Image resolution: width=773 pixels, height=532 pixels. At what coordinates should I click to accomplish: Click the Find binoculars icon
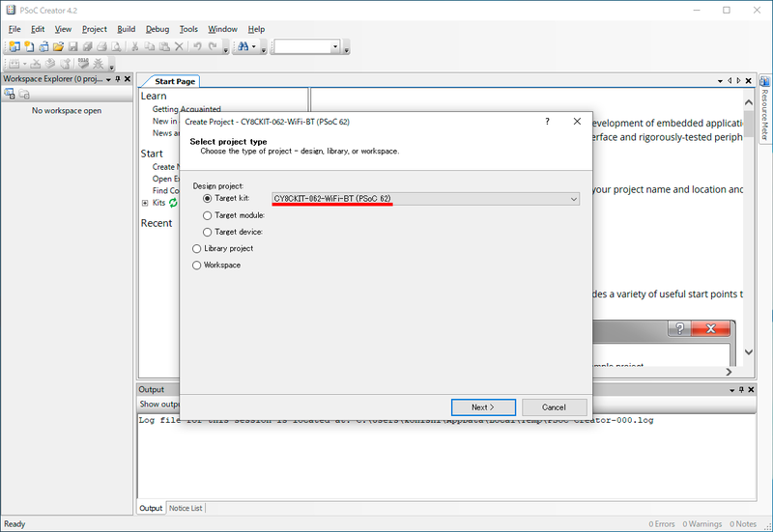click(x=243, y=46)
